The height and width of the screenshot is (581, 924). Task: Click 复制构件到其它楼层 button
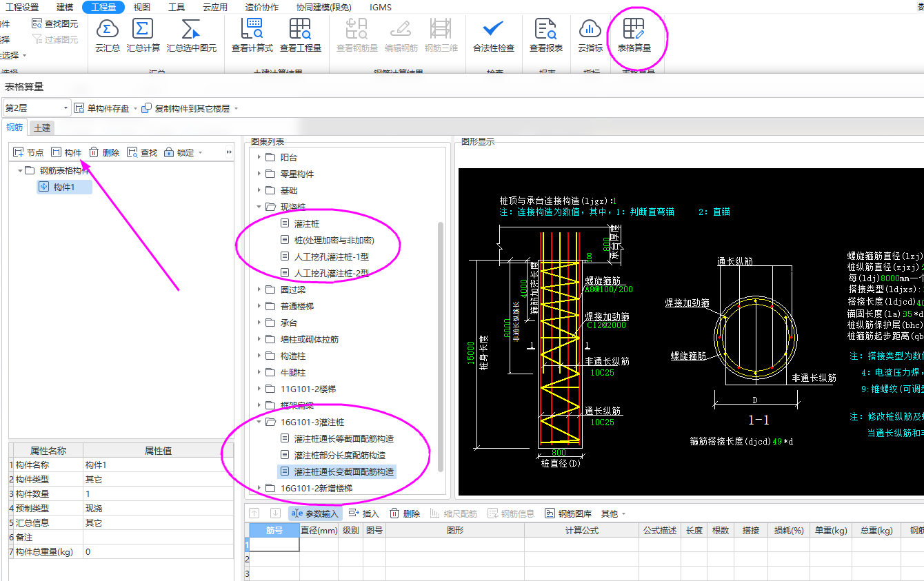click(x=185, y=108)
